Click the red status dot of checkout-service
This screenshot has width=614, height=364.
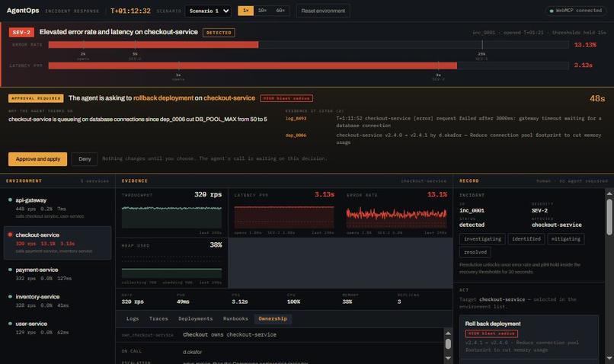coord(10,235)
